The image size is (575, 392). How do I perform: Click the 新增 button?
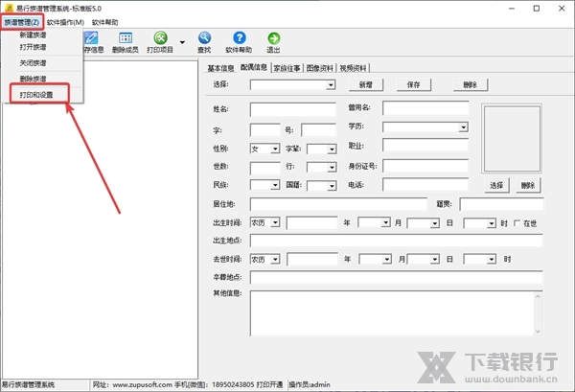click(366, 84)
